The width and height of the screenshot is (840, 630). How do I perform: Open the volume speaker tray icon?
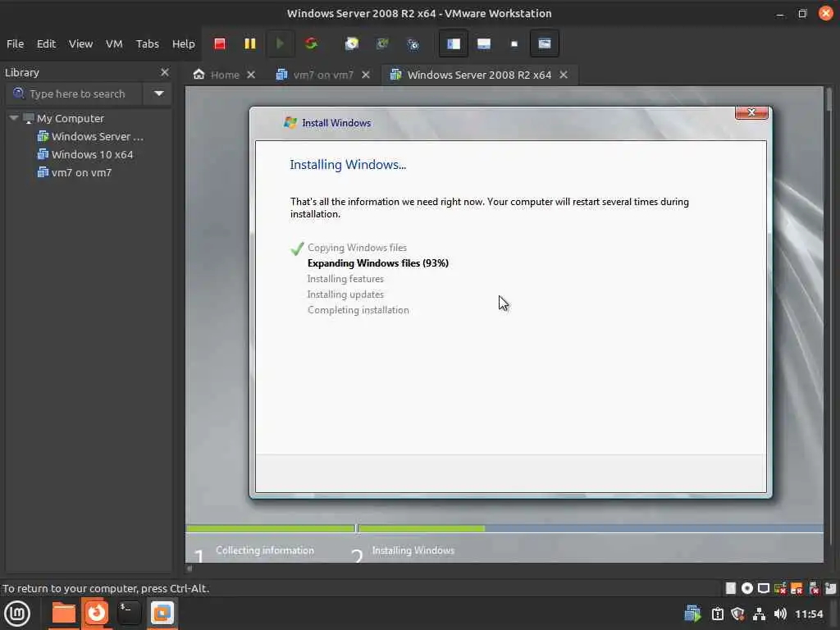(x=780, y=614)
